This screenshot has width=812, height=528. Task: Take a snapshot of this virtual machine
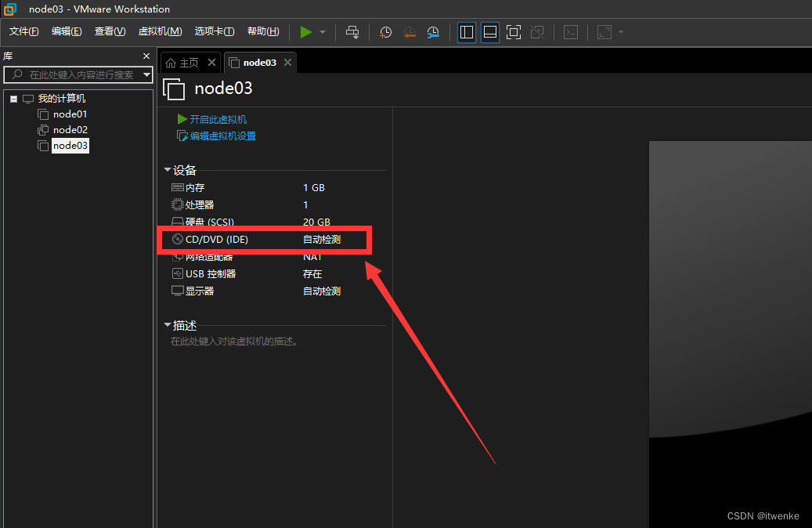(x=385, y=32)
